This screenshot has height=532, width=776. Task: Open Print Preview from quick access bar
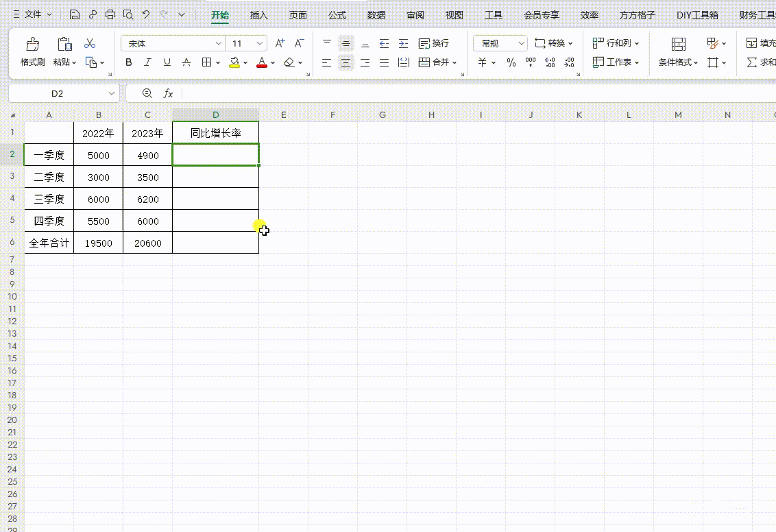point(128,15)
